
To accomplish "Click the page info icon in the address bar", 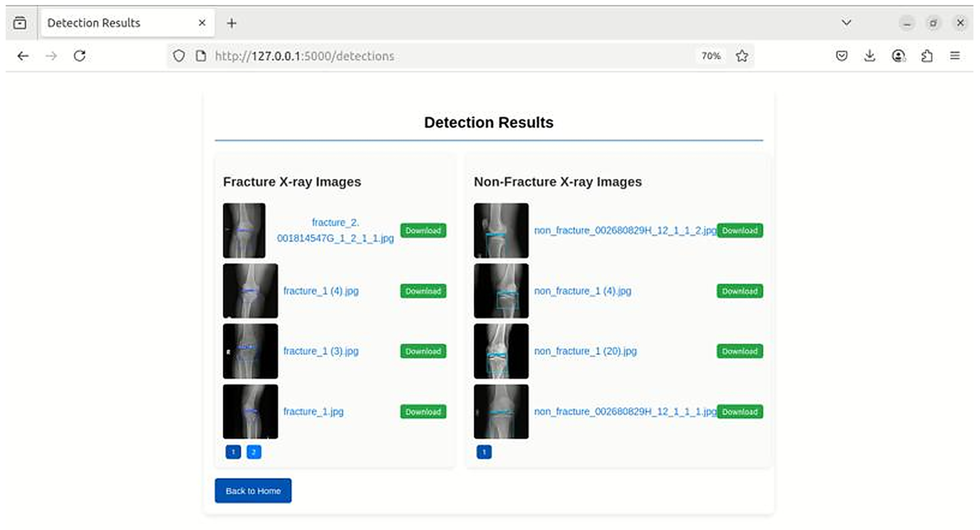I will pos(201,56).
